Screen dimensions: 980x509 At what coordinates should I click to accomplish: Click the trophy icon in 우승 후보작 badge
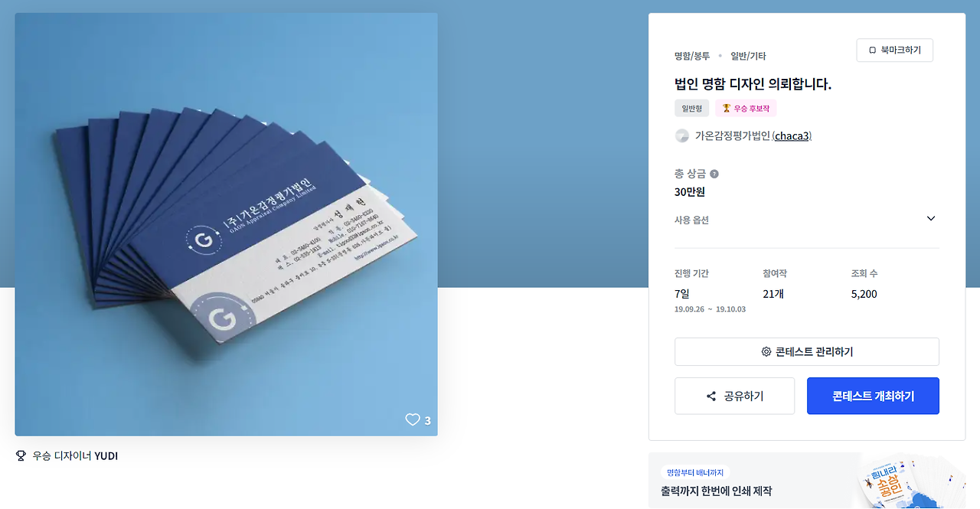coord(727,109)
